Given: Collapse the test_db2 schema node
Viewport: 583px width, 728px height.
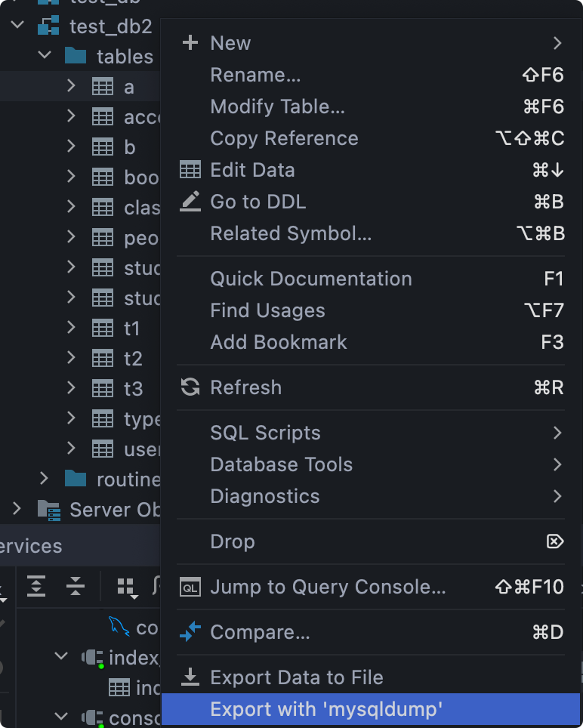Looking at the screenshot, I should (17, 26).
